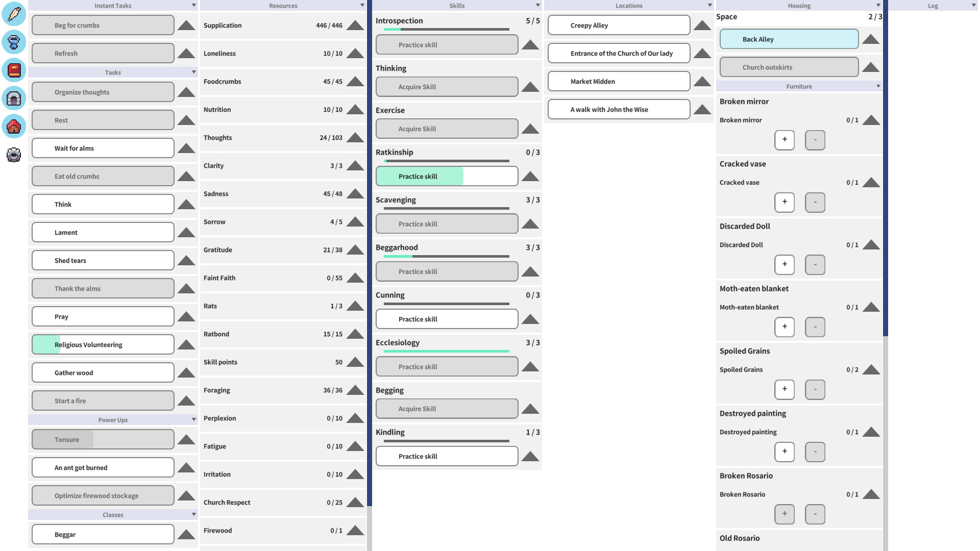Collapse the Skills panel
This screenshot has width=980, height=551.
click(x=538, y=5)
